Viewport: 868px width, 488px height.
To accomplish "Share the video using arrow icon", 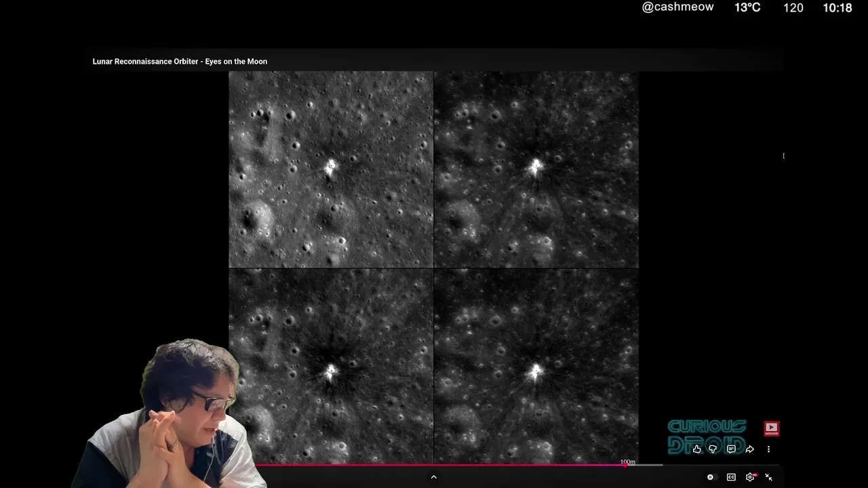I will [x=749, y=449].
